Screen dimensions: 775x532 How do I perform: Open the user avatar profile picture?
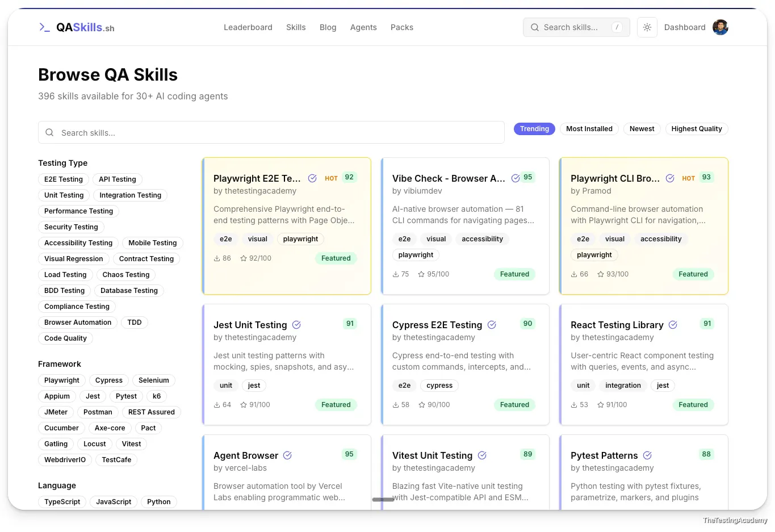pyautogui.click(x=720, y=27)
